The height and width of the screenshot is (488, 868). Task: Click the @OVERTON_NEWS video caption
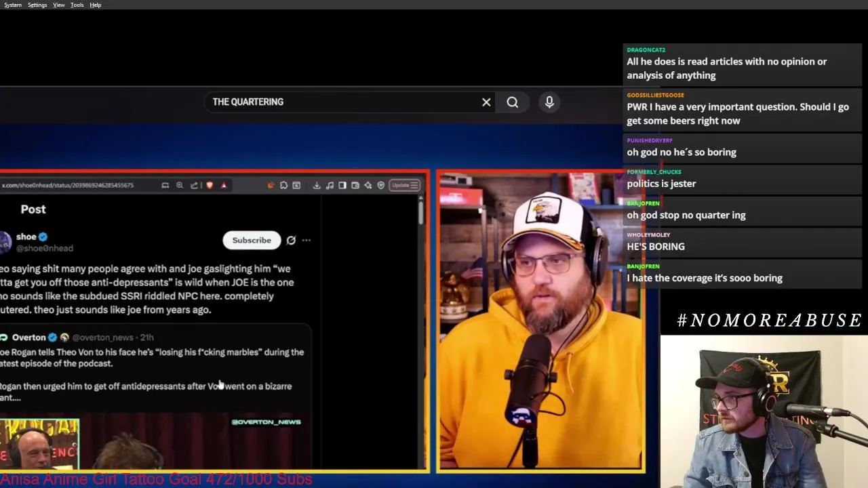tap(266, 422)
